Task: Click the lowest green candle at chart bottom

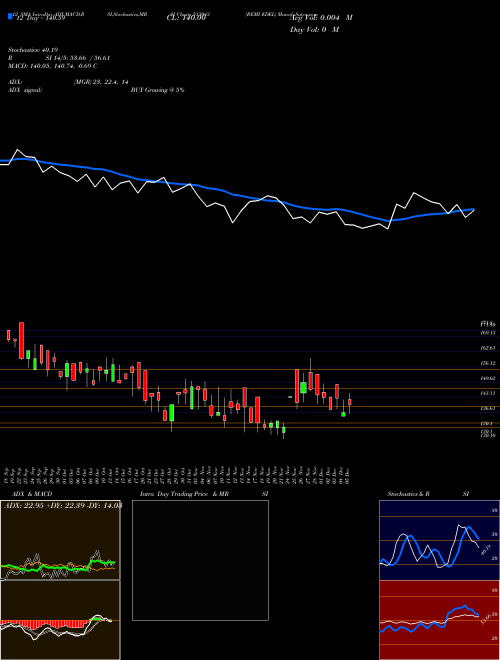Action: [284, 430]
